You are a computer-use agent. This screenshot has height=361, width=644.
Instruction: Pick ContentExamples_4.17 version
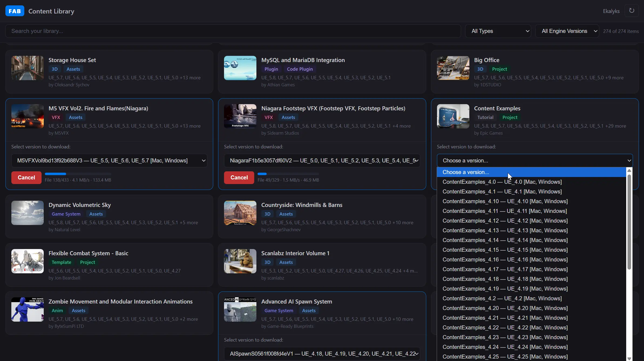(531, 269)
